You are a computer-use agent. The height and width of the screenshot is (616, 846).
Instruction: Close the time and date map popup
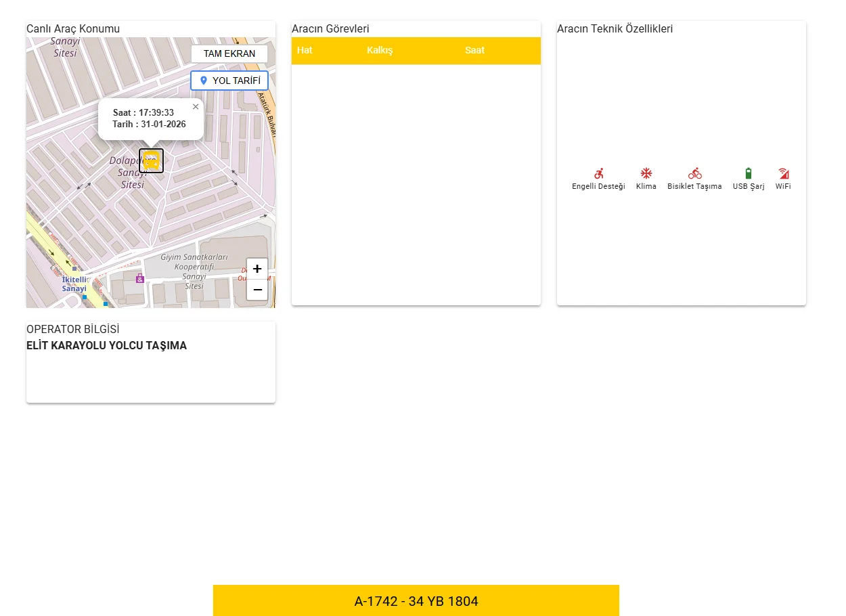pos(196,106)
